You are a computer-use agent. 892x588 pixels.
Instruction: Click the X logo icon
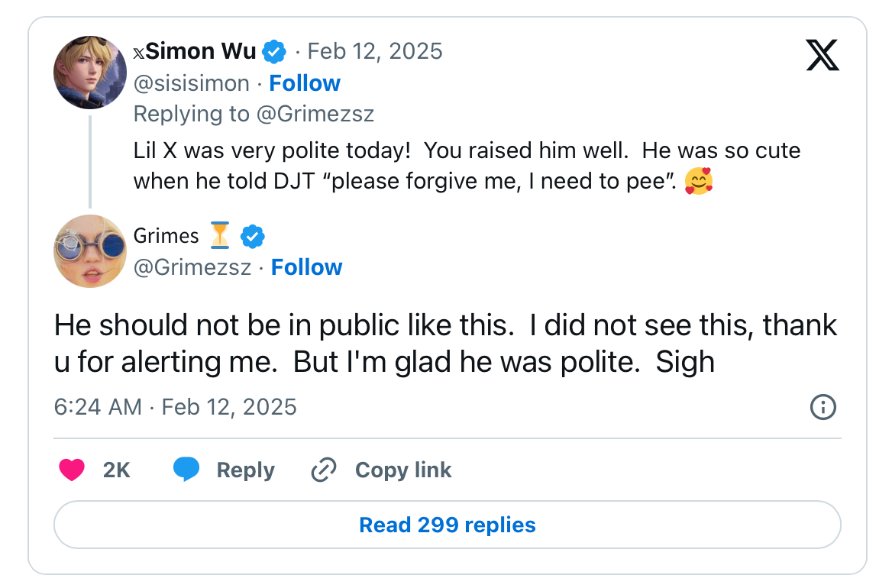pos(823,55)
